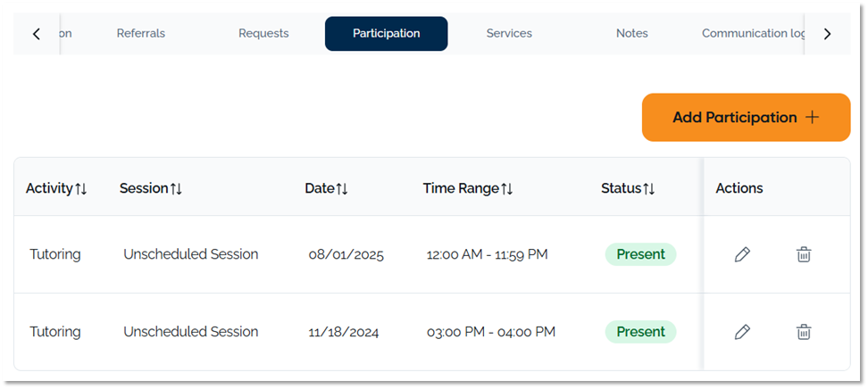The height and width of the screenshot is (389, 868).
Task: Delete the 11/18/2024 tutoring participation record
Action: point(804,333)
